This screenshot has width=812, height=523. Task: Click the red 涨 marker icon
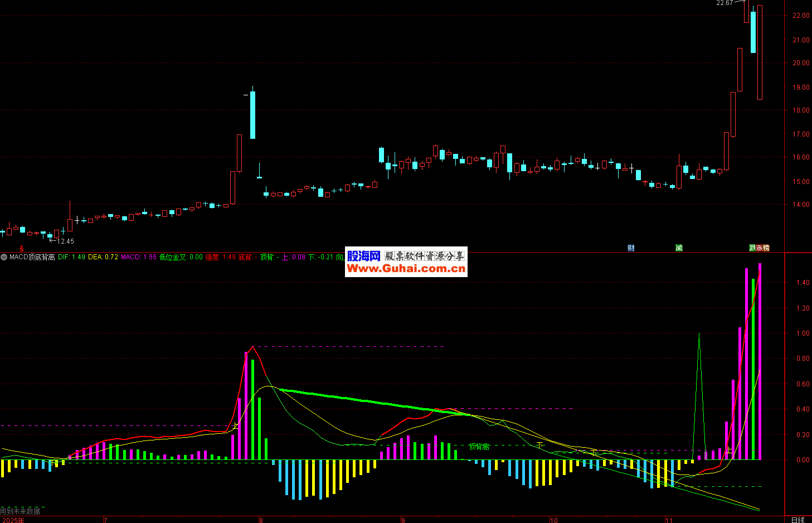point(759,248)
